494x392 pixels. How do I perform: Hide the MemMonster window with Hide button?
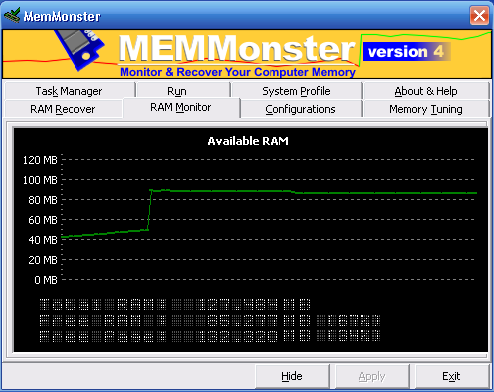point(292,376)
